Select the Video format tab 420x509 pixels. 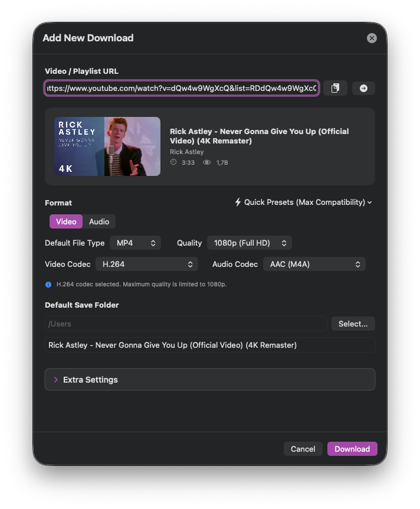pos(66,221)
